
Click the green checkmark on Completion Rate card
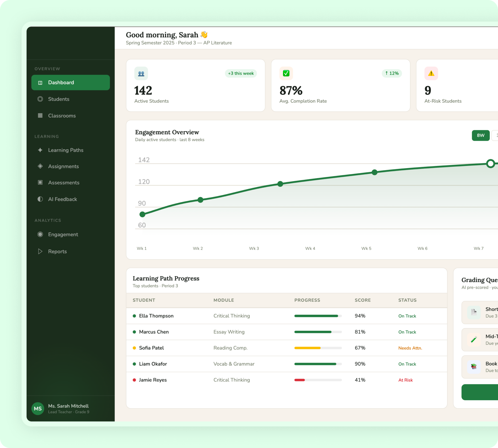[x=286, y=73]
